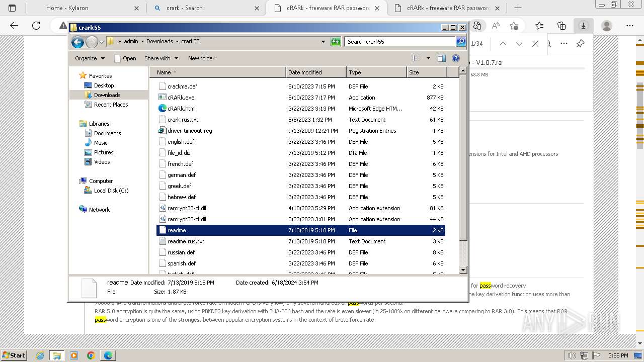Change view icon in Explorer toolbar

pyautogui.click(x=416, y=58)
